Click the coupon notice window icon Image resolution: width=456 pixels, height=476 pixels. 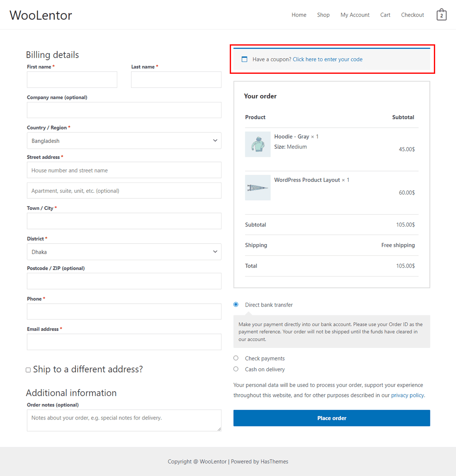244,59
